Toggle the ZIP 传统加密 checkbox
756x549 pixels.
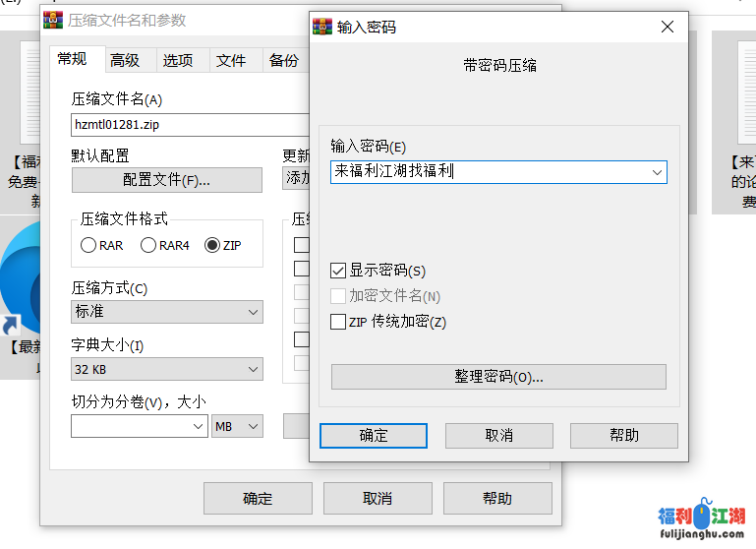tap(339, 322)
